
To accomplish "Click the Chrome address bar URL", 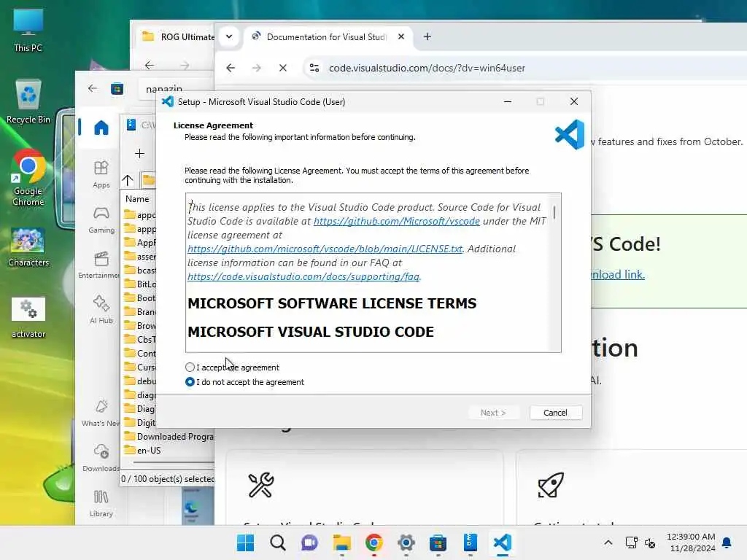I will [x=427, y=68].
